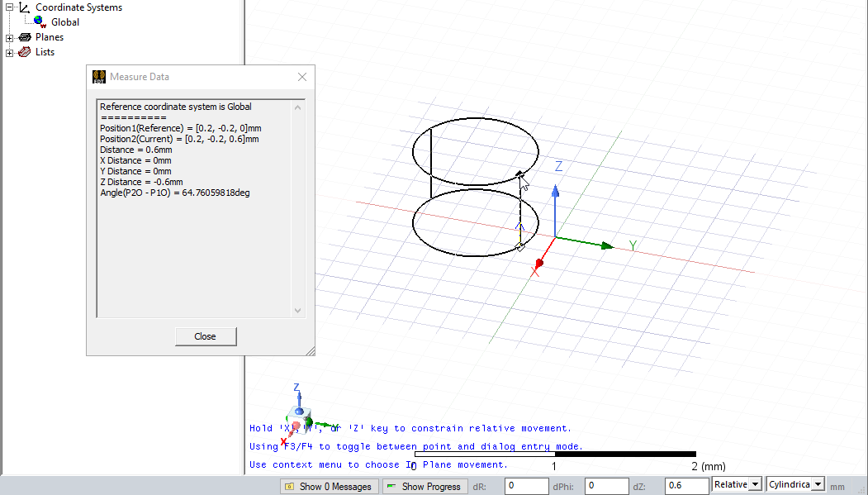Select the Planes tree item label
The width and height of the screenshot is (868, 495).
[x=50, y=37]
